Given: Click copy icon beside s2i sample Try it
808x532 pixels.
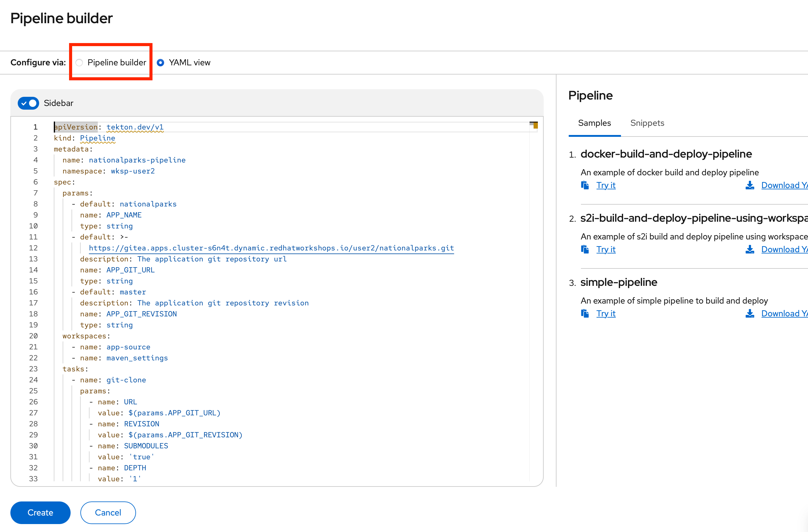Looking at the screenshot, I should [x=585, y=250].
